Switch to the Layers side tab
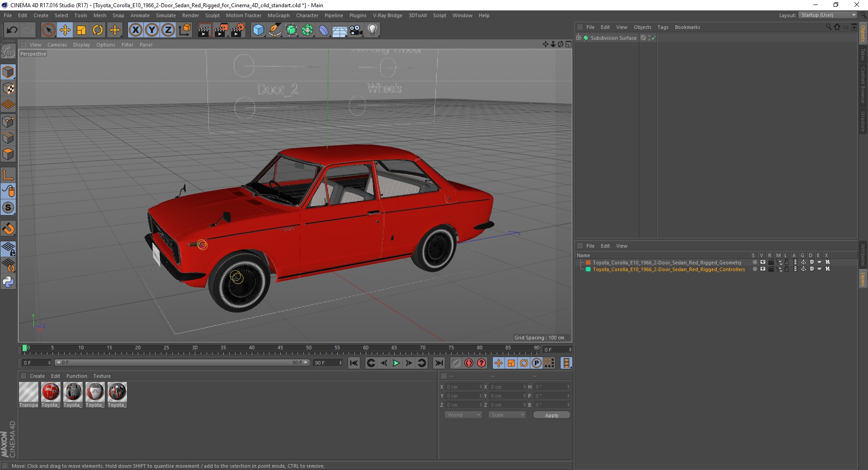 tap(863, 279)
